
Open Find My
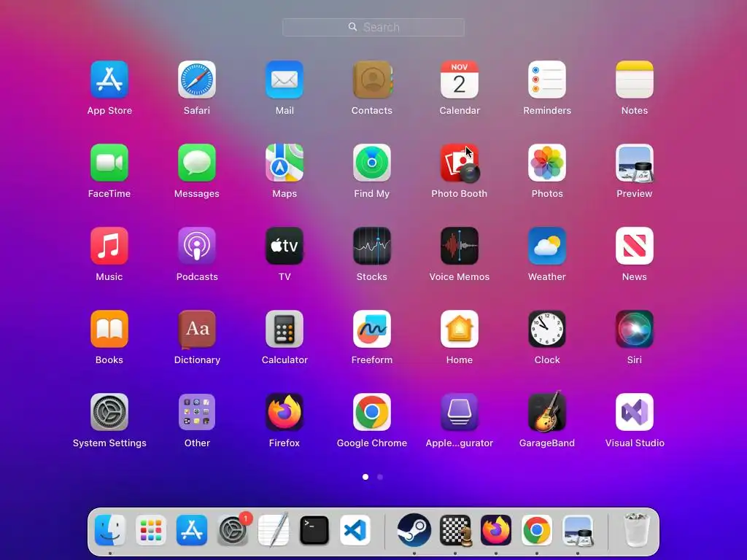[372, 163]
